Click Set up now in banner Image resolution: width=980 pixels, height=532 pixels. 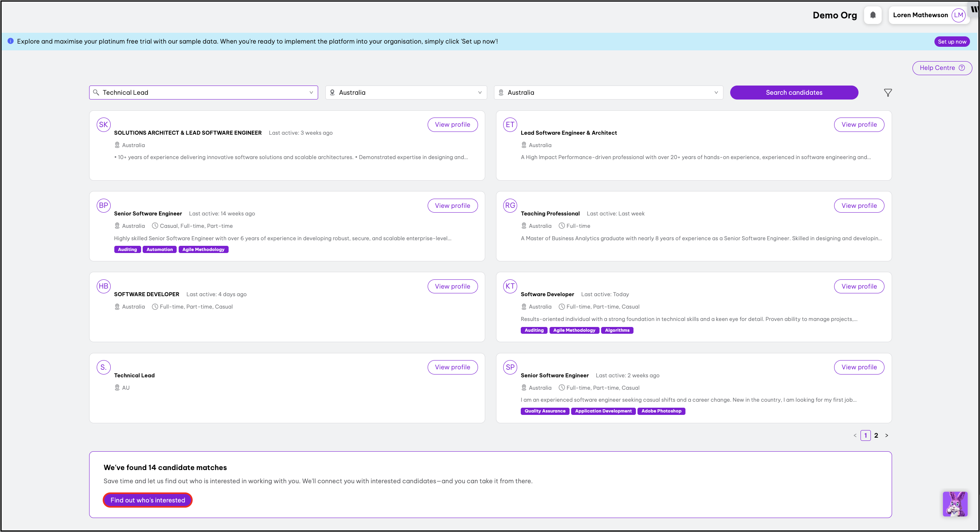952,42
